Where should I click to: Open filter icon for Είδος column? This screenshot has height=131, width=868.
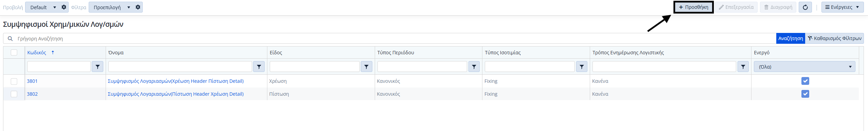pos(366,67)
